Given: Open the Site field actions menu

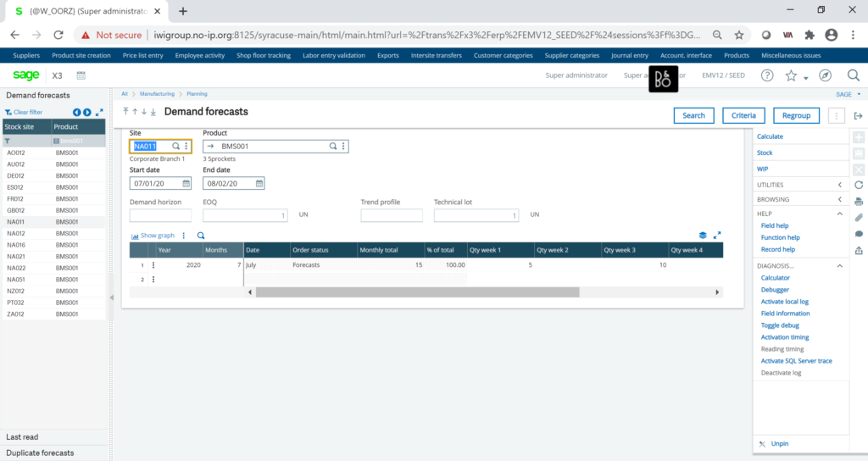Looking at the screenshot, I should [x=186, y=146].
